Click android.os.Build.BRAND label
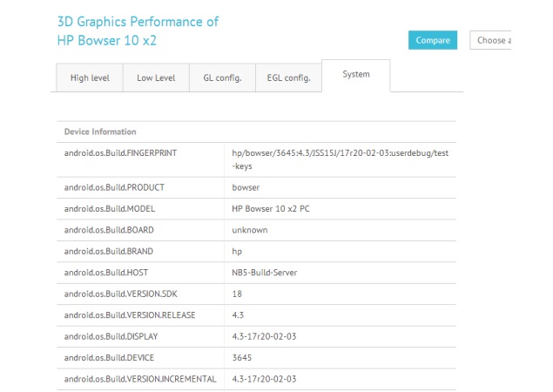 point(109,251)
